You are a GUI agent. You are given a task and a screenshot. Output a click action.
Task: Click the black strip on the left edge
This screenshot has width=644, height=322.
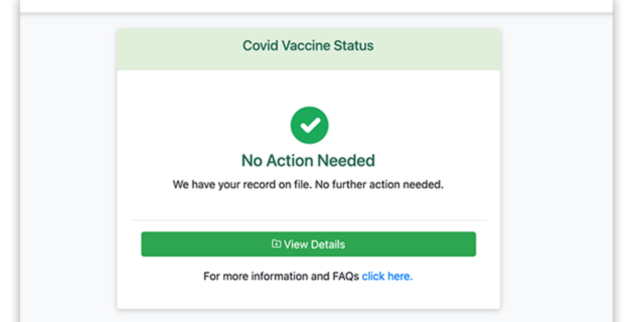click(10, 161)
